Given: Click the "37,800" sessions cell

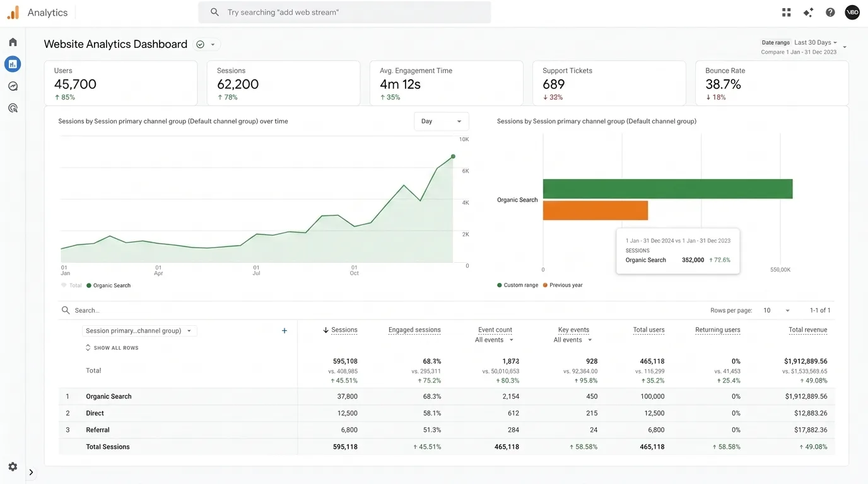Looking at the screenshot, I should pyautogui.click(x=348, y=397).
